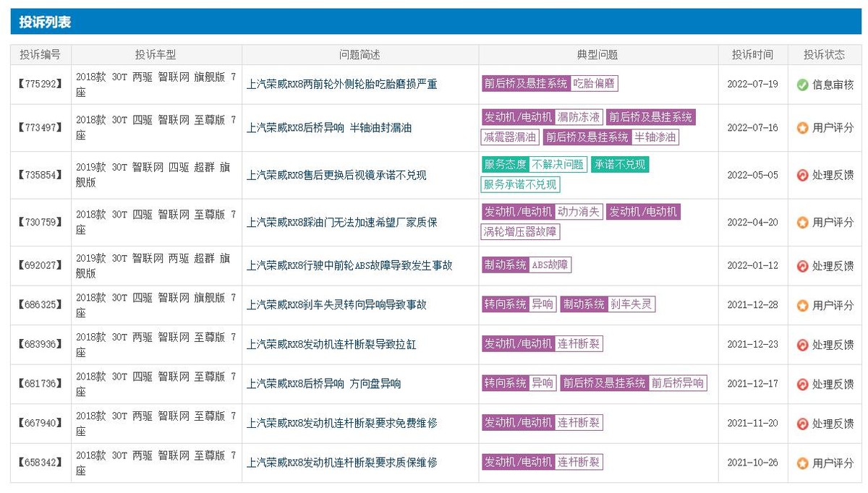Click the 投诉编号 column header

click(x=41, y=55)
